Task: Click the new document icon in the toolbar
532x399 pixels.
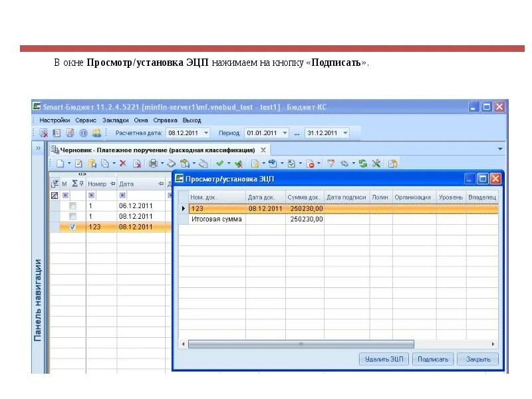Action: coord(60,164)
